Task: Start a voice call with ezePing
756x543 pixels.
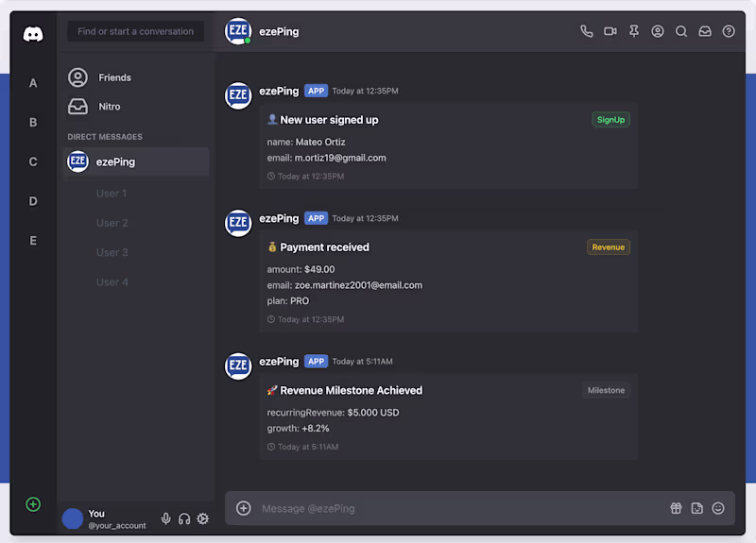Action: tap(587, 31)
